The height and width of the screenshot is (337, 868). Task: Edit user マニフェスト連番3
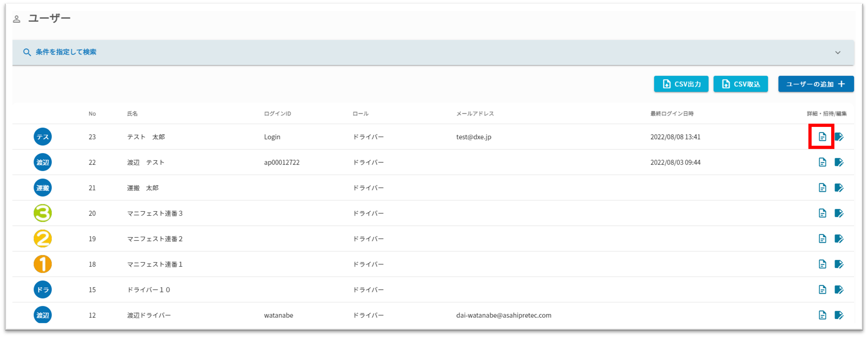[x=839, y=213]
